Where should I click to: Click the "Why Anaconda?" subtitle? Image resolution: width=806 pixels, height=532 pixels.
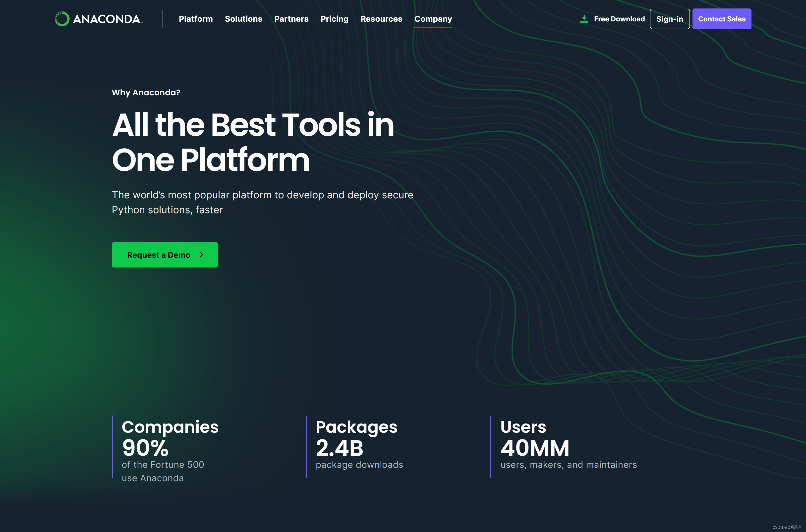146,92
